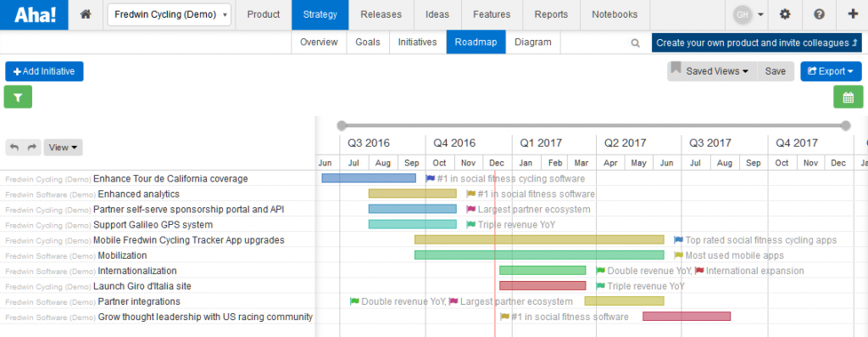Select the Support Galileo GPS system bar

click(x=413, y=224)
